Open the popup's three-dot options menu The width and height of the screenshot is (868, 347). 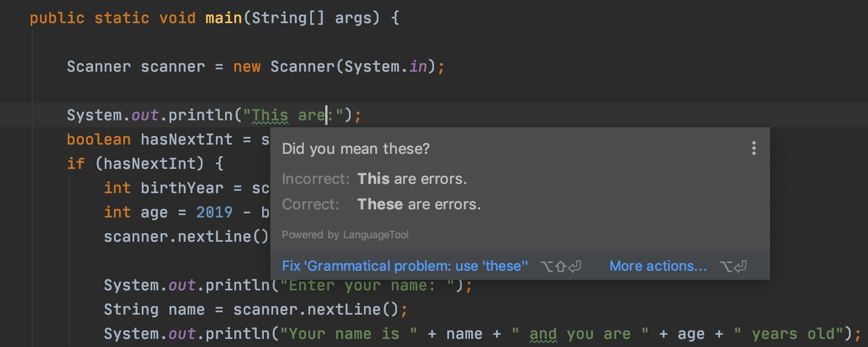pos(753,149)
